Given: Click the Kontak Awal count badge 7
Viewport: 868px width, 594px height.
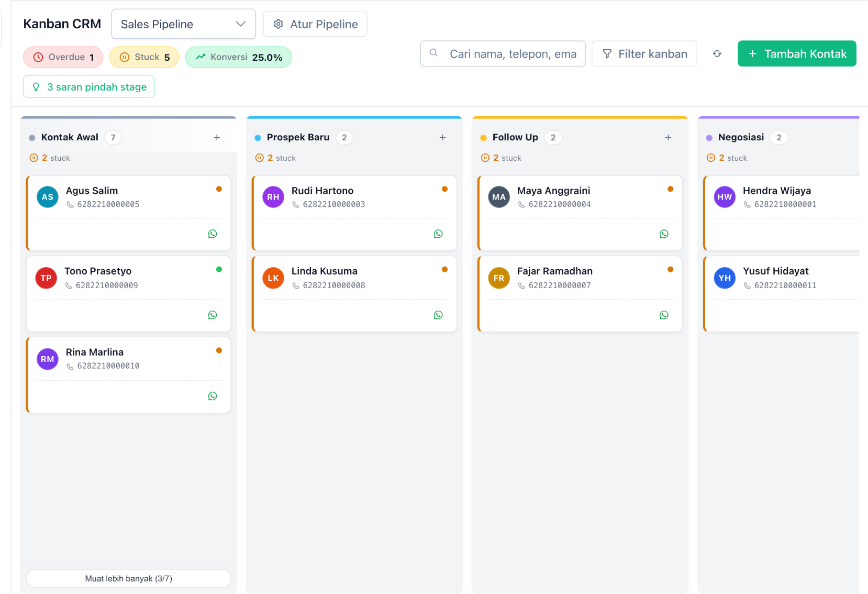Looking at the screenshot, I should [113, 137].
